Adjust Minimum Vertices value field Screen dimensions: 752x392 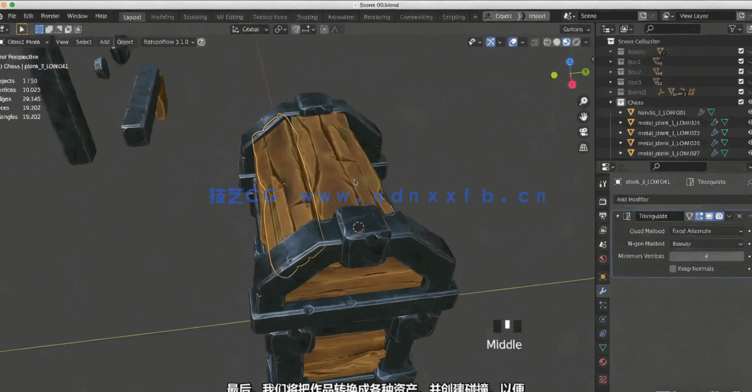click(x=707, y=256)
